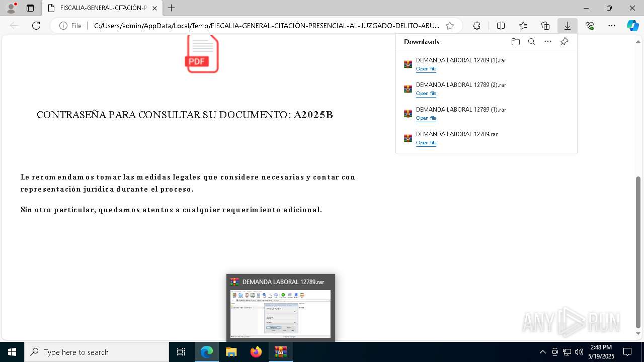The width and height of the screenshot is (644, 362).
Task: Add this page to favorites star
Action: (450, 26)
